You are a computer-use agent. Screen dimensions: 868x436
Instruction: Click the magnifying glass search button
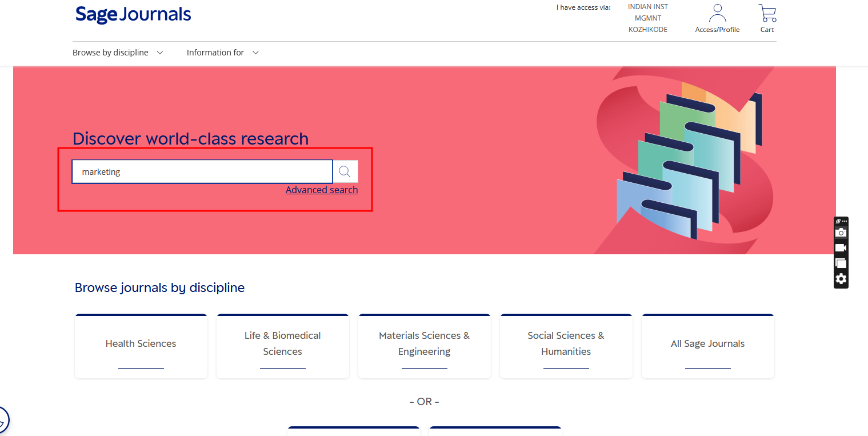(x=345, y=171)
